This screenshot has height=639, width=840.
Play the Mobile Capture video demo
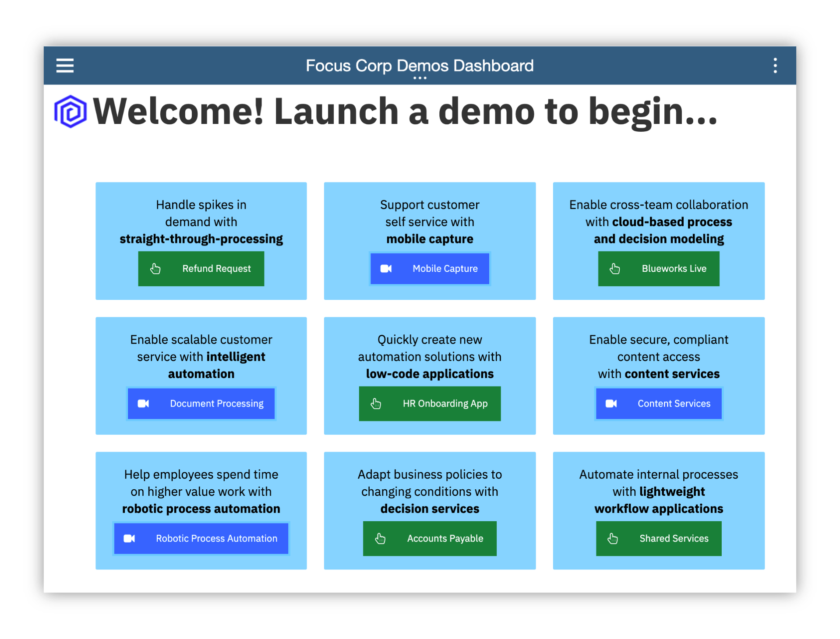click(x=430, y=268)
